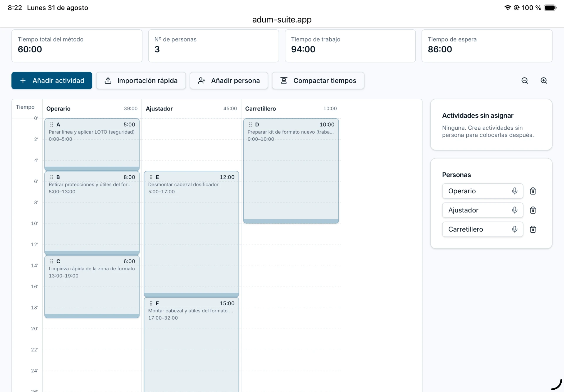564x392 pixels.
Task: Activate microphone for Carretillero name field
Action: [x=515, y=229]
